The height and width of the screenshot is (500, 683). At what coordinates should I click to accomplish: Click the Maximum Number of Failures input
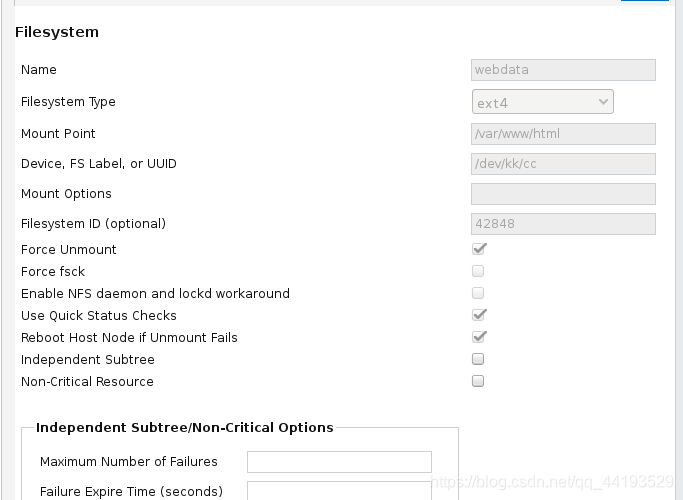coord(339,462)
